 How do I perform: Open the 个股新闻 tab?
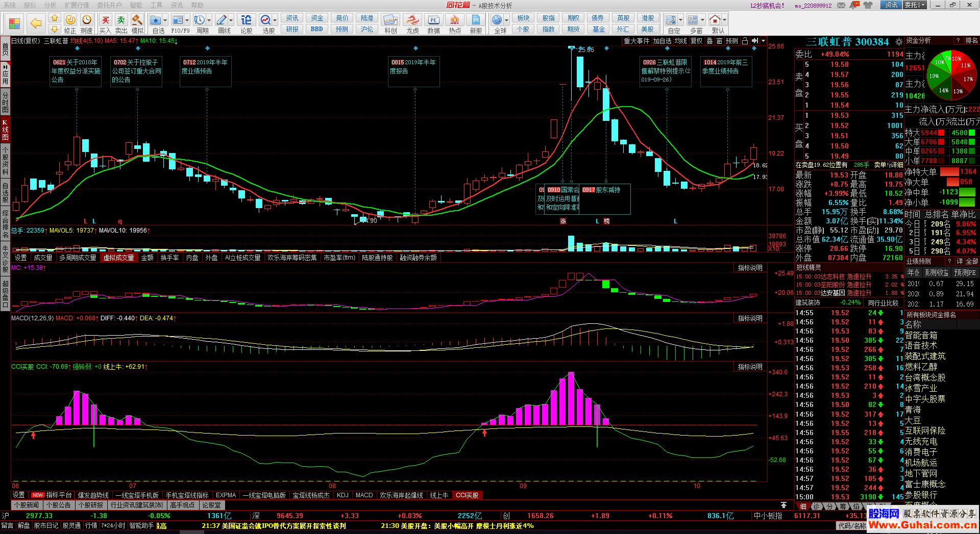coord(26,505)
